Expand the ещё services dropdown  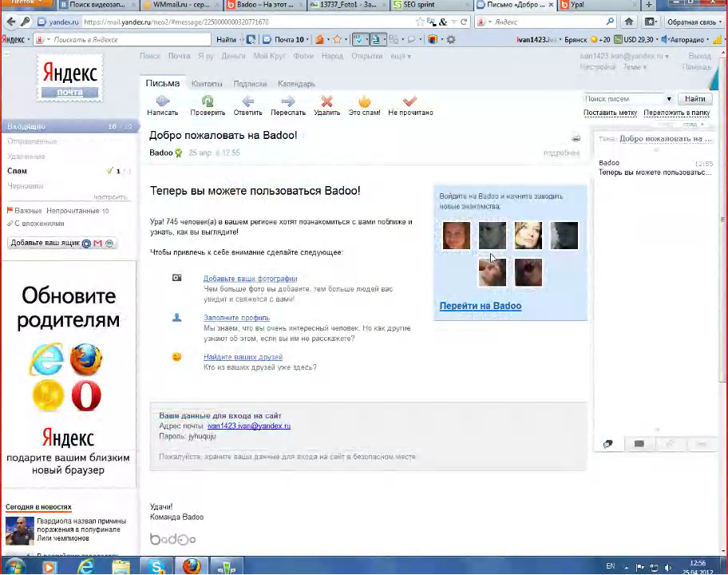coord(401,56)
